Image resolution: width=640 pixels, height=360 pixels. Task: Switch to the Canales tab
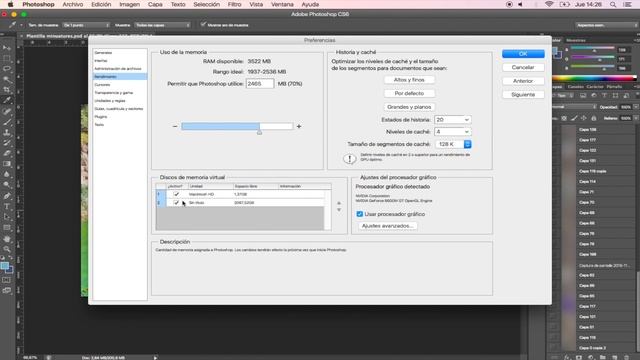coord(576,87)
